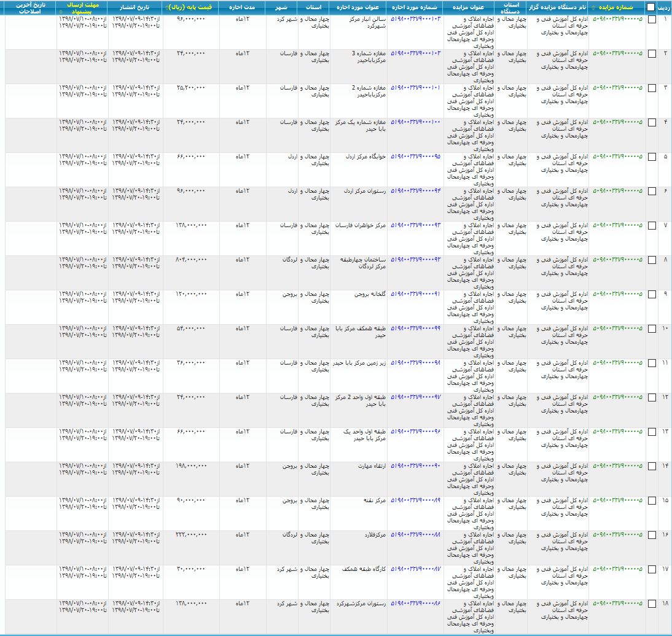Open rental number link for مرکز خواهران فارسان
Screen dimensions: 672x636
tap(416, 225)
